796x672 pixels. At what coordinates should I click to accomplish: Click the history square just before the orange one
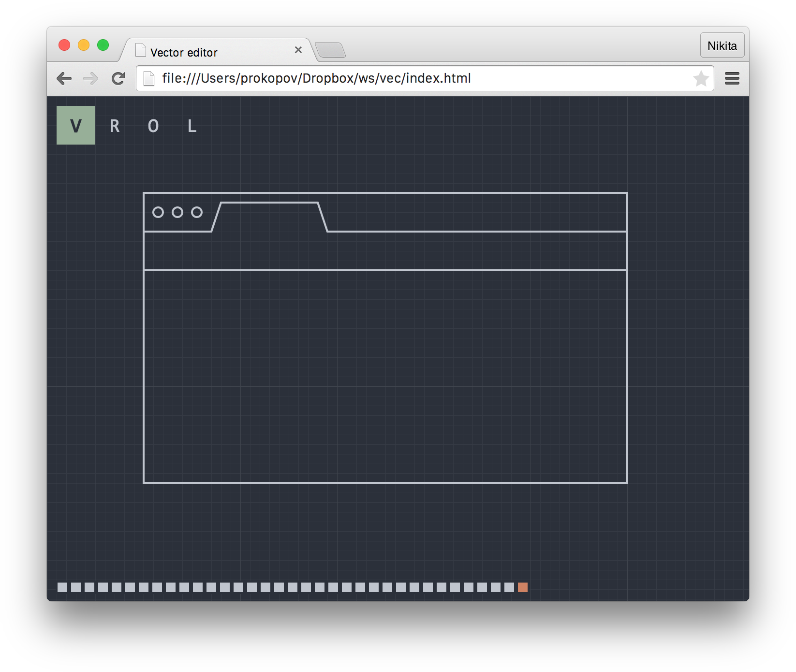(509, 587)
